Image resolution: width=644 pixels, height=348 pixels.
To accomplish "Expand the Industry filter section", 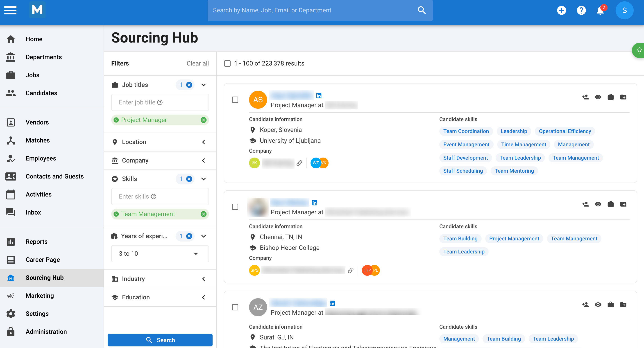I will pos(160,279).
